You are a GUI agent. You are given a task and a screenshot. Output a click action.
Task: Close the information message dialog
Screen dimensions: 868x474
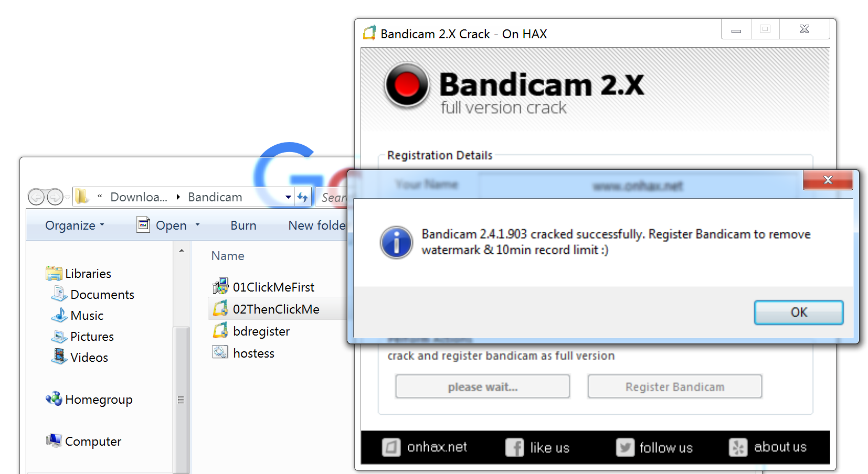point(828,180)
